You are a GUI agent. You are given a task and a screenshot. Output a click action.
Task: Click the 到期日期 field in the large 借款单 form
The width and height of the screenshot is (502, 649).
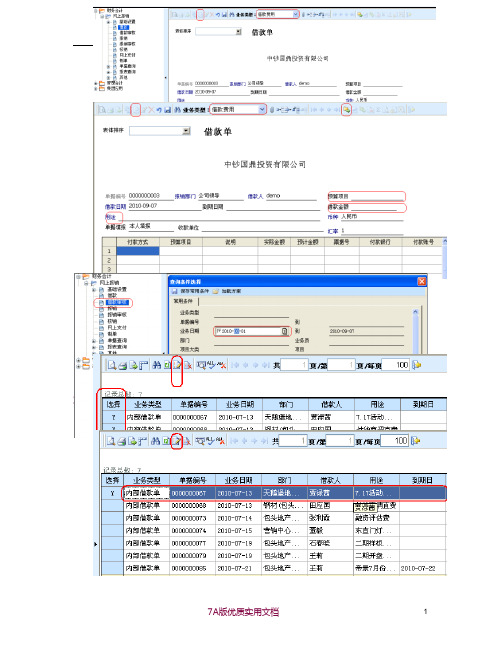click(274, 207)
